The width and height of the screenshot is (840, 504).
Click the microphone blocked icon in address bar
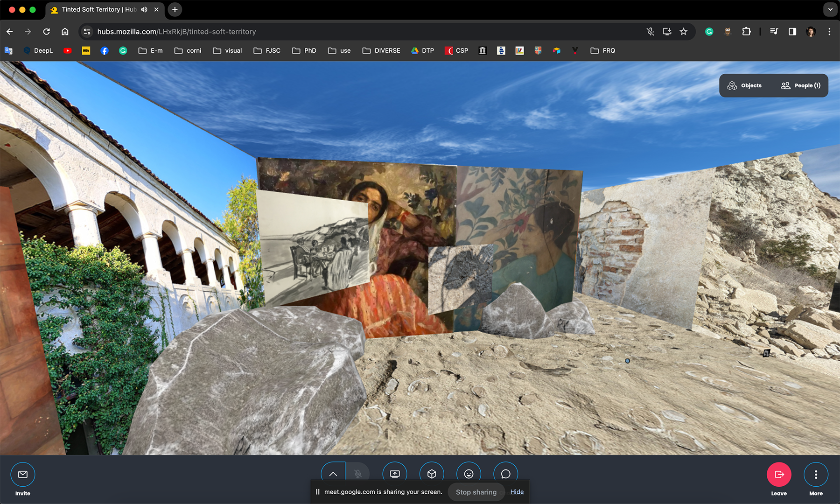650,32
